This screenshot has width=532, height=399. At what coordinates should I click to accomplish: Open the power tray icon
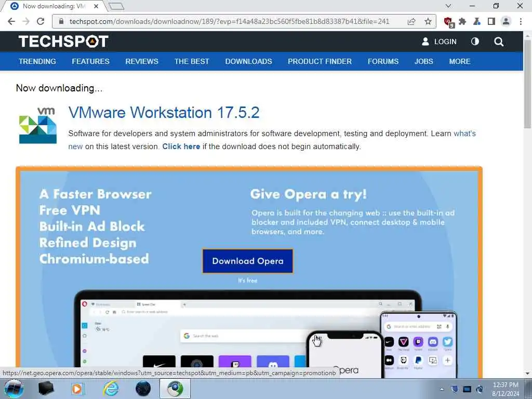click(x=480, y=389)
